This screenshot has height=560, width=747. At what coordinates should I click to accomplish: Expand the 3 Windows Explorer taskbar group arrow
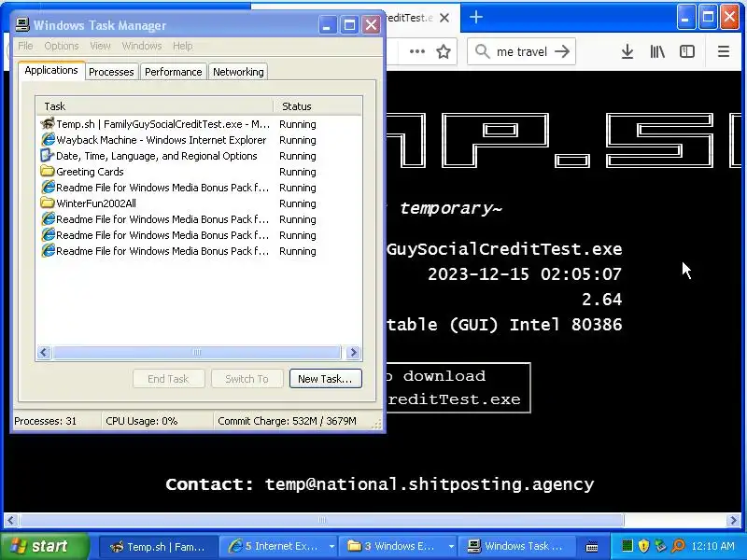click(451, 547)
